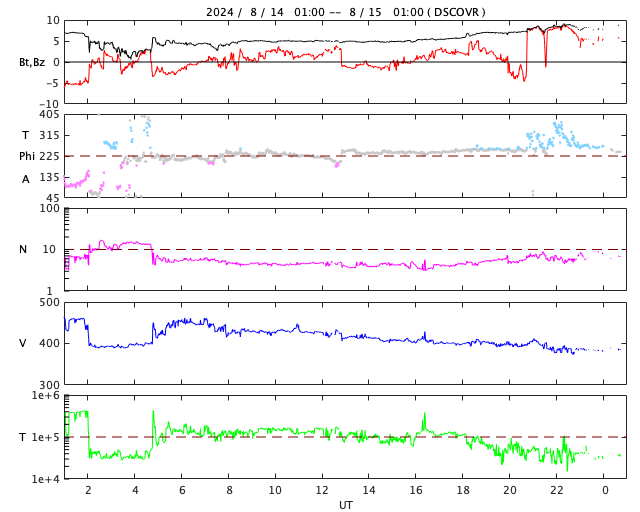Click the x-axis hour label 4
This screenshot has height=512, width=640.
[x=135, y=490]
